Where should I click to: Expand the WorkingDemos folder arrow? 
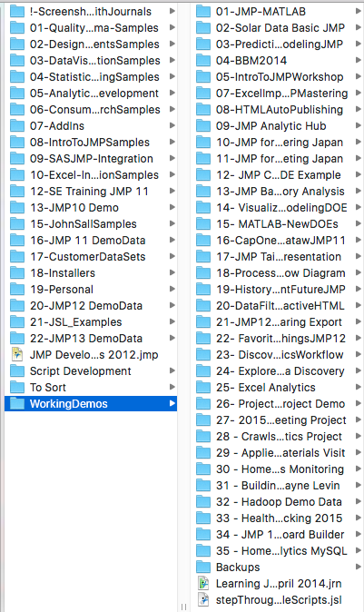(172, 403)
